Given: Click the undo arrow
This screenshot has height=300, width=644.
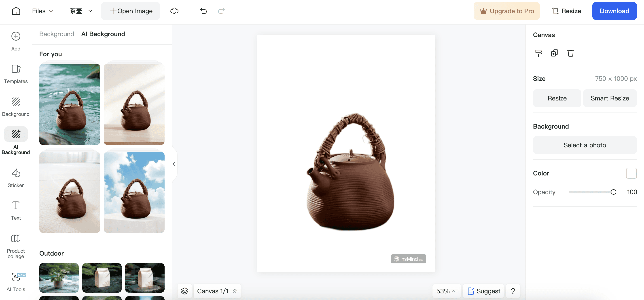Looking at the screenshot, I should pos(203,11).
